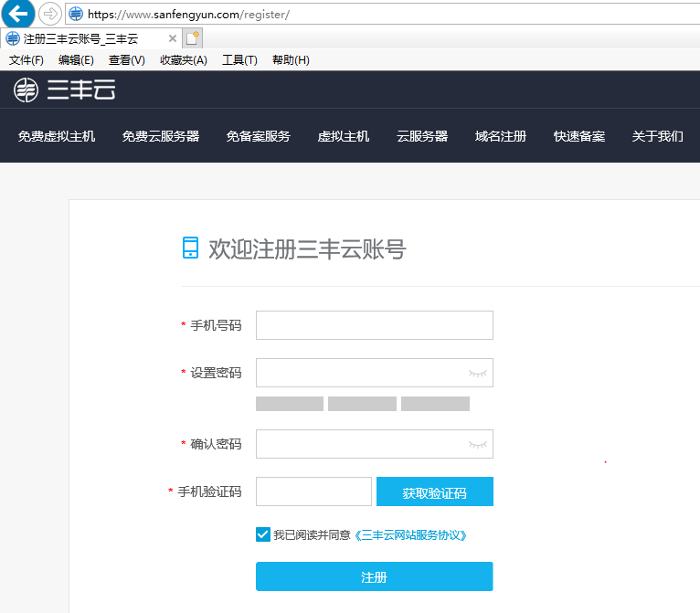Click the browser Forward arrow button
700x613 pixels.
49,14
